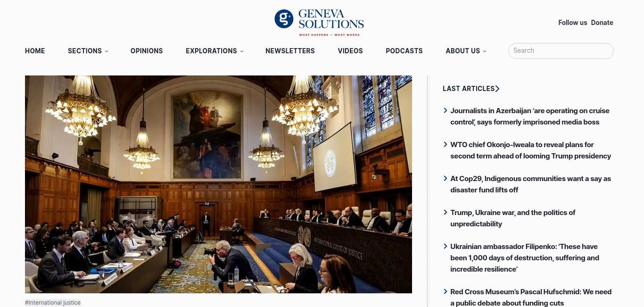Open the #International justice tag
644x307 pixels.
53,303
